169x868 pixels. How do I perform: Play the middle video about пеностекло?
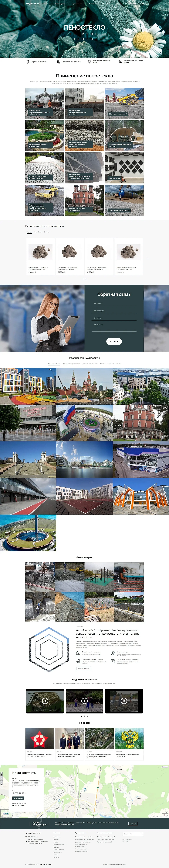(84, 701)
